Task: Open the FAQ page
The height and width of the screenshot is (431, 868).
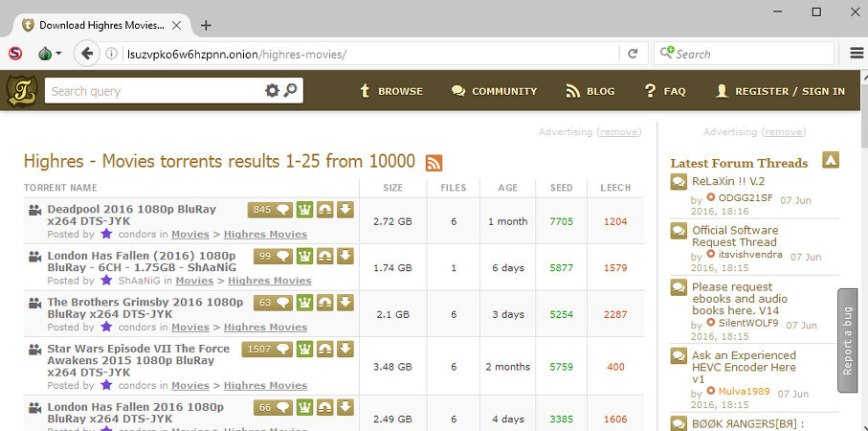Action: click(665, 91)
